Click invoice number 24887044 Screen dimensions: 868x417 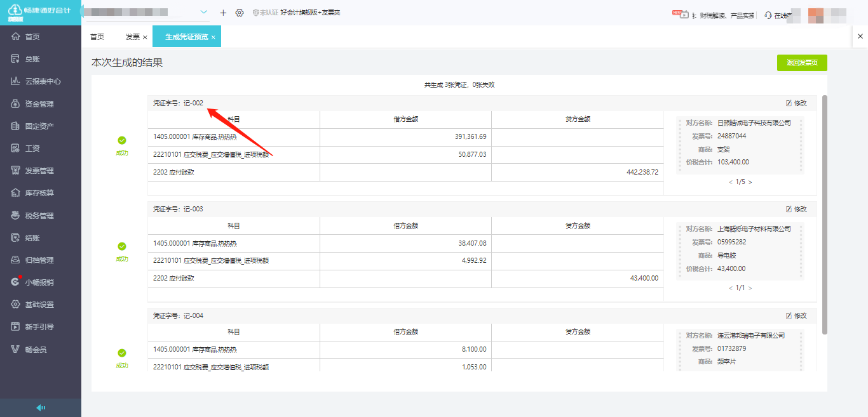pos(732,136)
